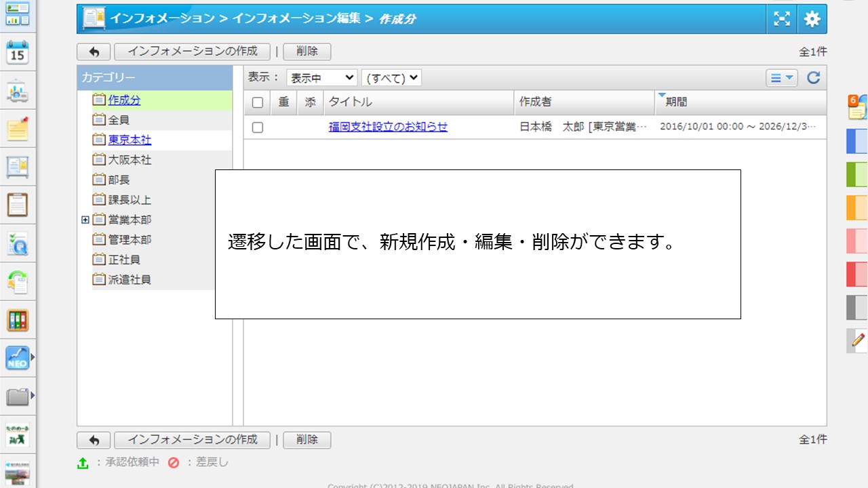Select 大阪本社 category in the tree

click(x=130, y=160)
